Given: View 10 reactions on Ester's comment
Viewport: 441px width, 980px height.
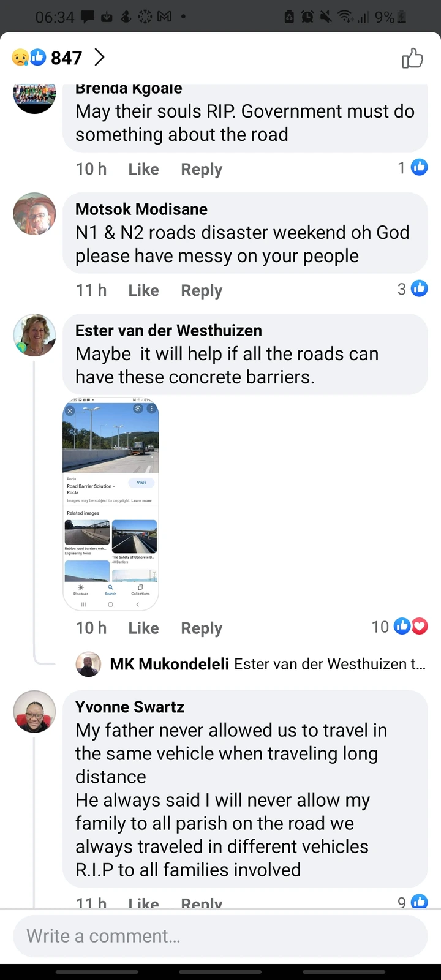Looking at the screenshot, I should tap(399, 626).
